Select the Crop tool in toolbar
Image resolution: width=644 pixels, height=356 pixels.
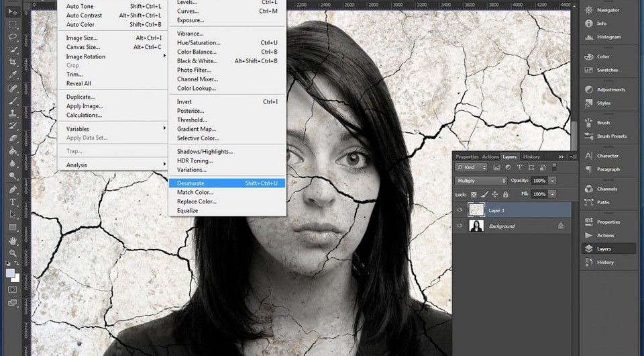13,62
